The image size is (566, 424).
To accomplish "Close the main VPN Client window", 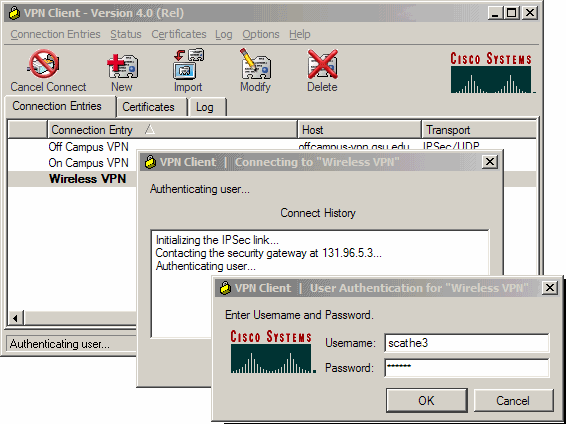I will coord(530,13).
